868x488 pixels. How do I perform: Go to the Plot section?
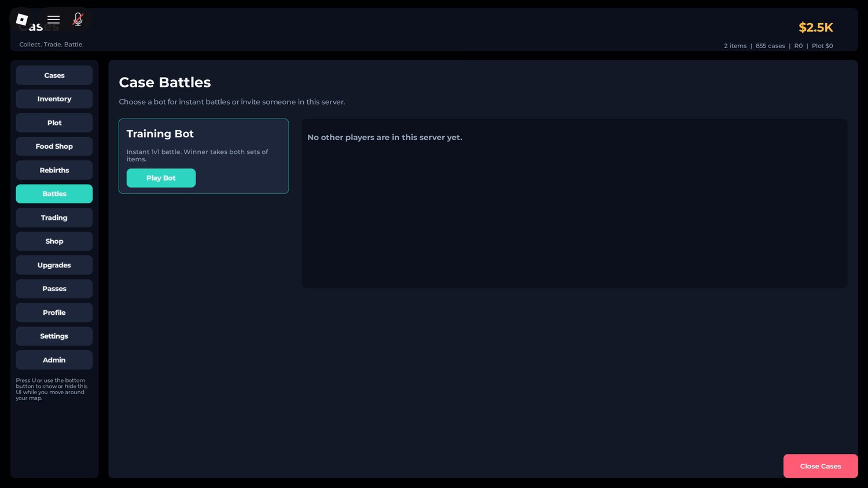[x=54, y=123]
